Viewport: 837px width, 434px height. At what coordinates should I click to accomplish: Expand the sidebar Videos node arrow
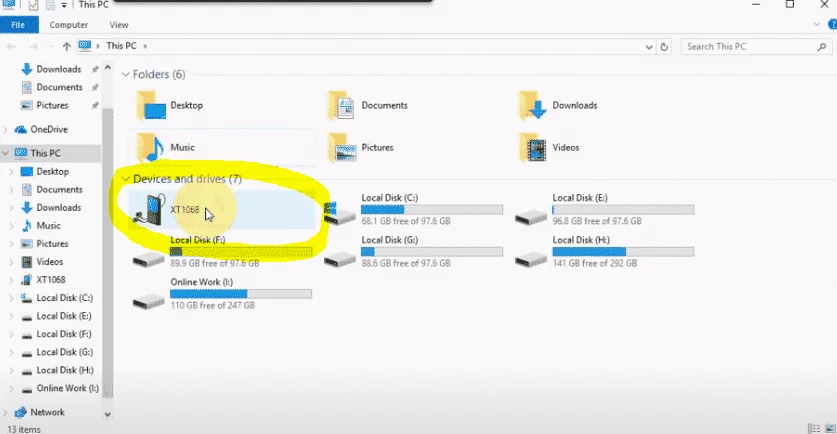coord(12,262)
